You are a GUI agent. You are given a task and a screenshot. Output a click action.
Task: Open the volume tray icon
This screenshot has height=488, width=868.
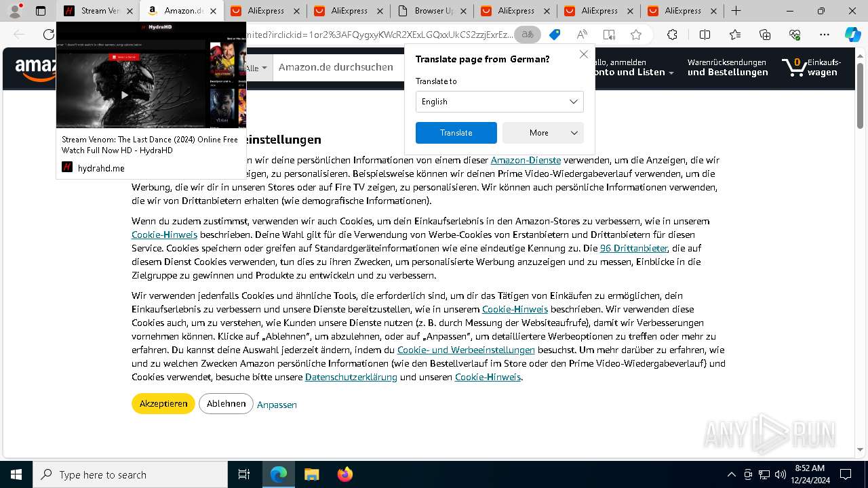[x=781, y=474]
